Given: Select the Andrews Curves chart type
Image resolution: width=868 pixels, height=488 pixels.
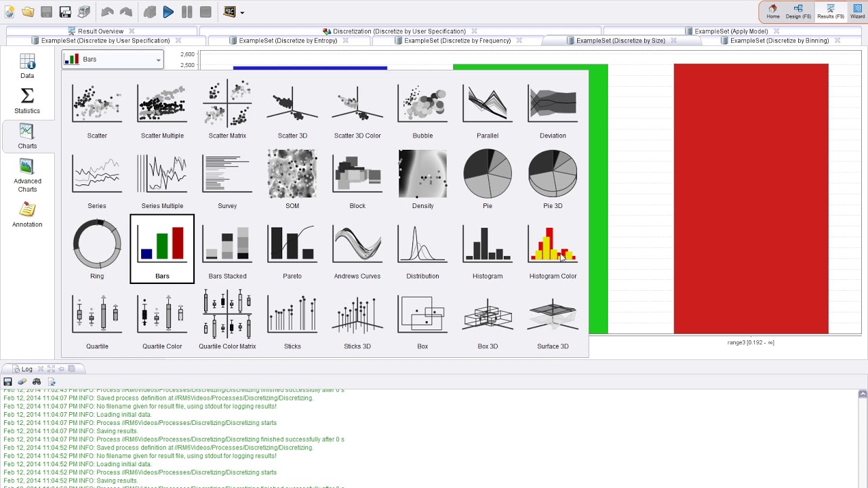Looking at the screenshot, I should pos(357,249).
